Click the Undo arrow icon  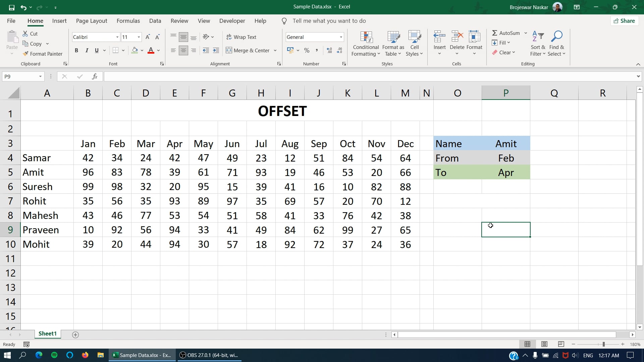coord(23,7)
